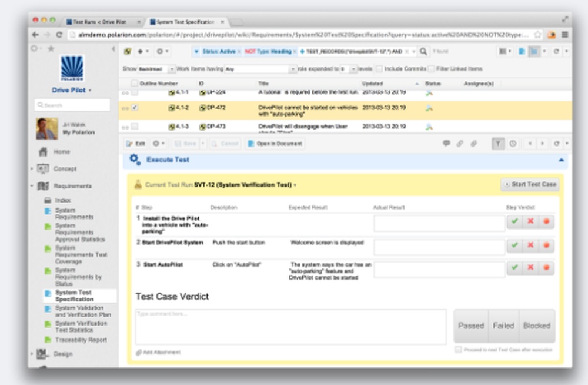Click the Start Test Case button

[x=530, y=184]
